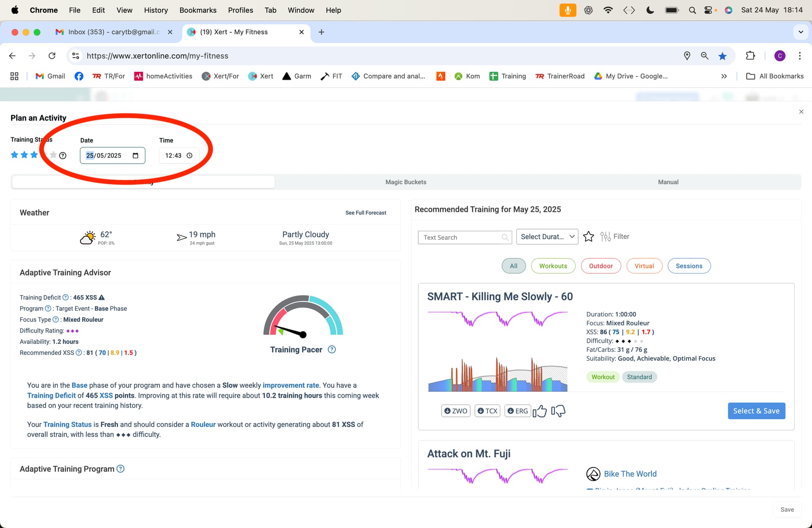Screen dimensions: 812x528
Task: Open See Full Forecast link
Action: [x=366, y=213]
